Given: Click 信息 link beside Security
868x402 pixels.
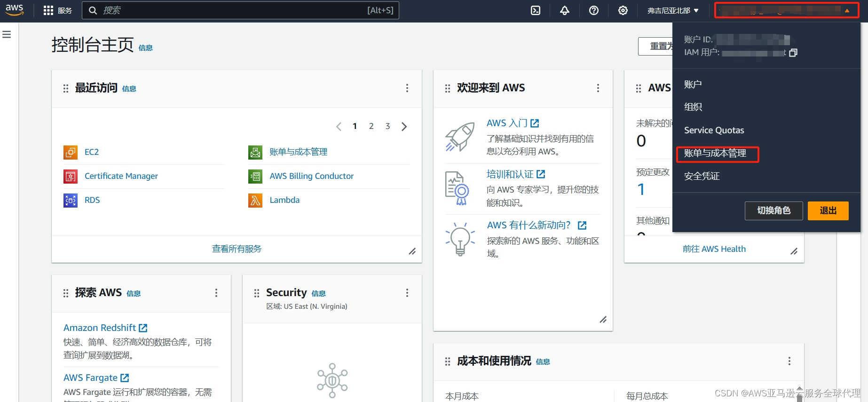Looking at the screenshot, I should pyautogui.click(x=318, y=294).
